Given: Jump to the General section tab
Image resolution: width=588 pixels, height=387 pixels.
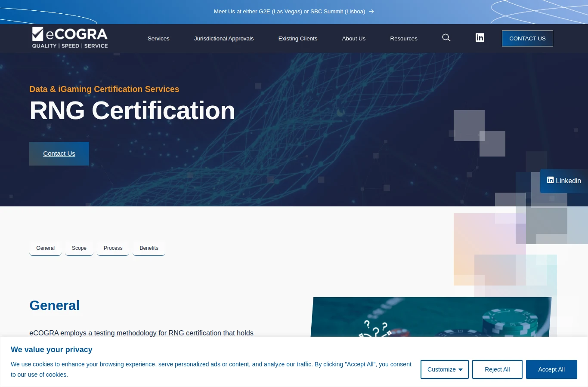Looking at the screenshot, I should click(x=45, y=248).
